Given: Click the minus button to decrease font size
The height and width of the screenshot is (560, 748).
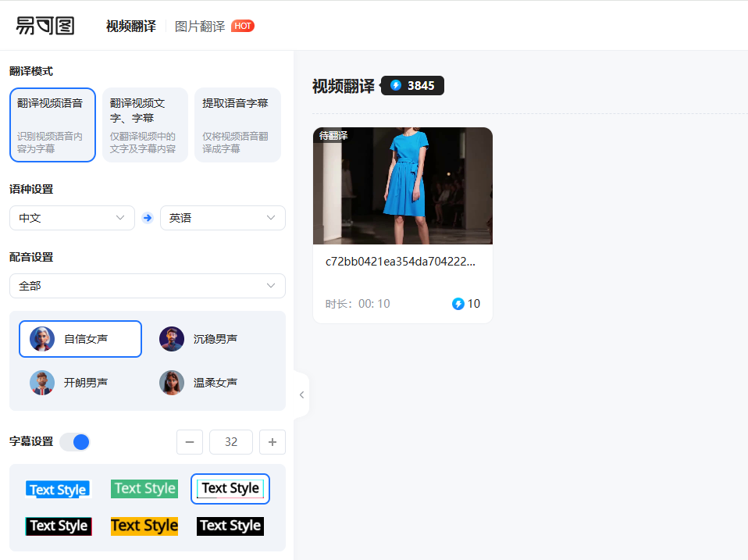Looking at the screenshot, I should tap(190, 442).
